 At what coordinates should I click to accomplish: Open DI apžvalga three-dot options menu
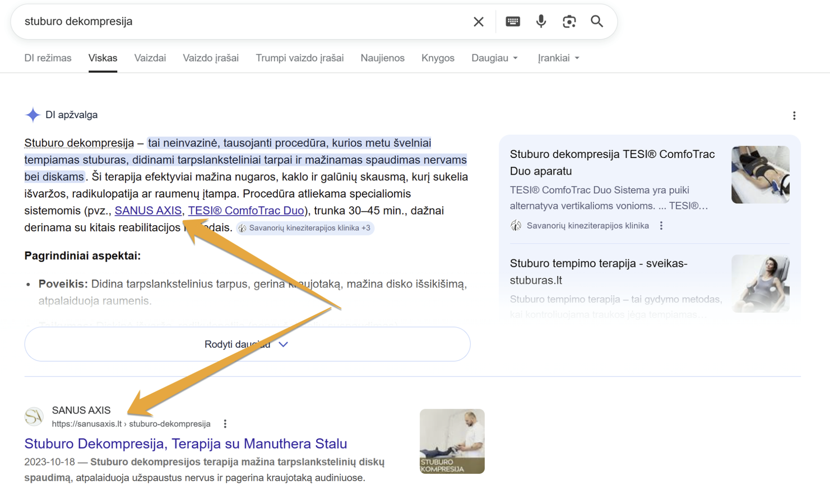794,115
